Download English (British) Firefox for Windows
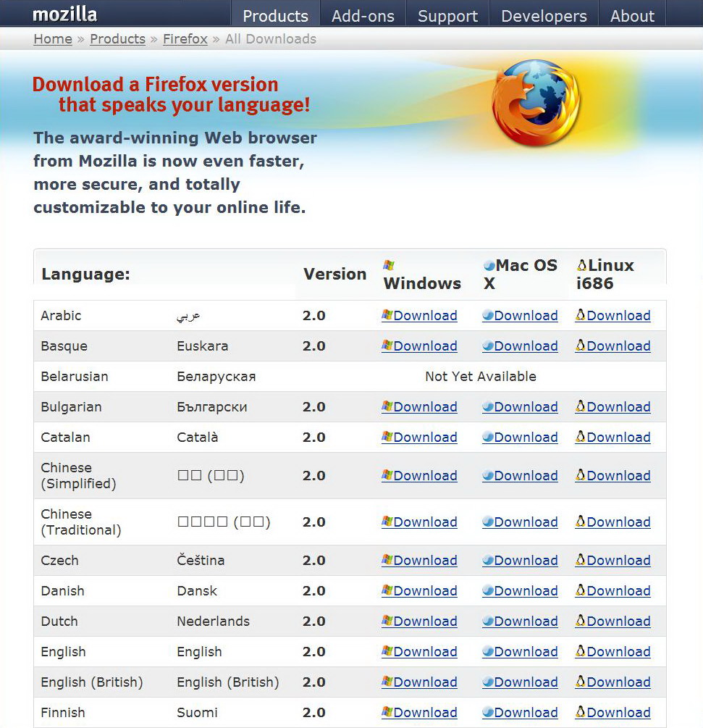Screen dimensions: 703x728 (419, 682)
